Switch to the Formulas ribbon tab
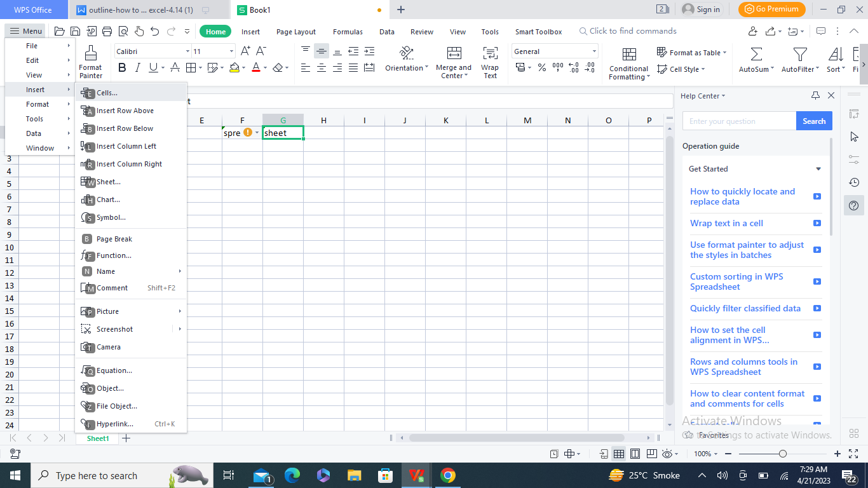 348,31
